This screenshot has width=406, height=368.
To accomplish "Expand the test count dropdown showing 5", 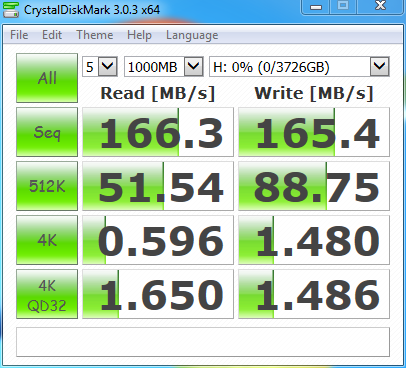I will pos(108,67).
